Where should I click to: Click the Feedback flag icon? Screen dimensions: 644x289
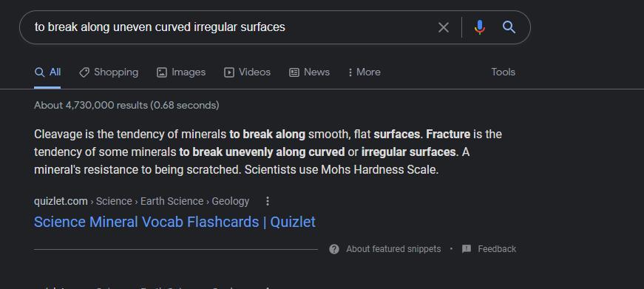(x=467, y=249)
